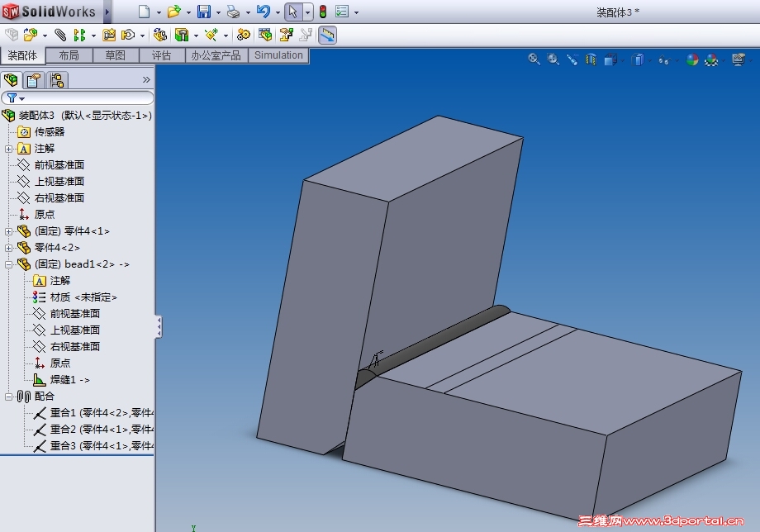The height and width of the screenshot is (532, 760).
Task: Click the New document icon
Action: coord(144,12)
